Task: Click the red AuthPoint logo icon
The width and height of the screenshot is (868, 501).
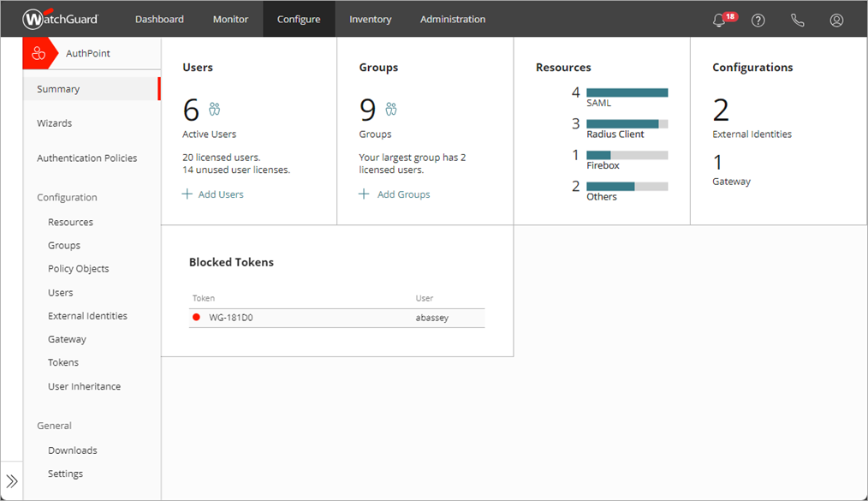Action: pyautogui.click(x=40, y=52)
